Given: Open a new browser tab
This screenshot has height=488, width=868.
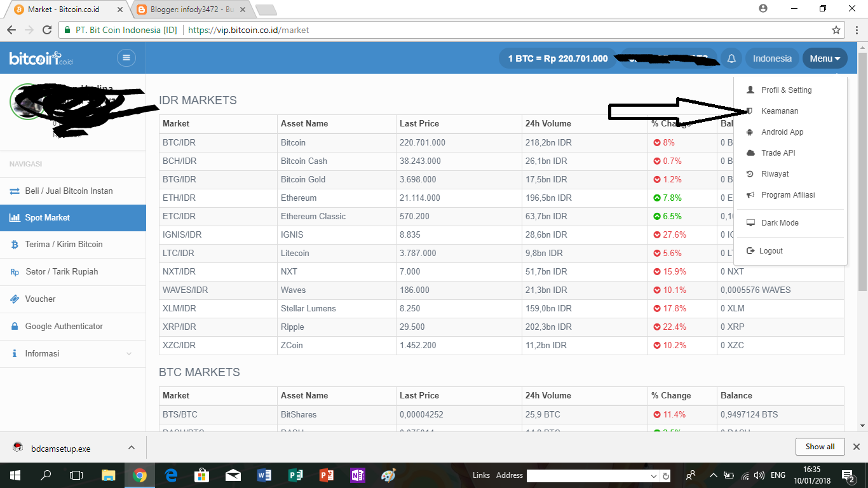Looking at the screenshot, I should [x=266, y=10].
